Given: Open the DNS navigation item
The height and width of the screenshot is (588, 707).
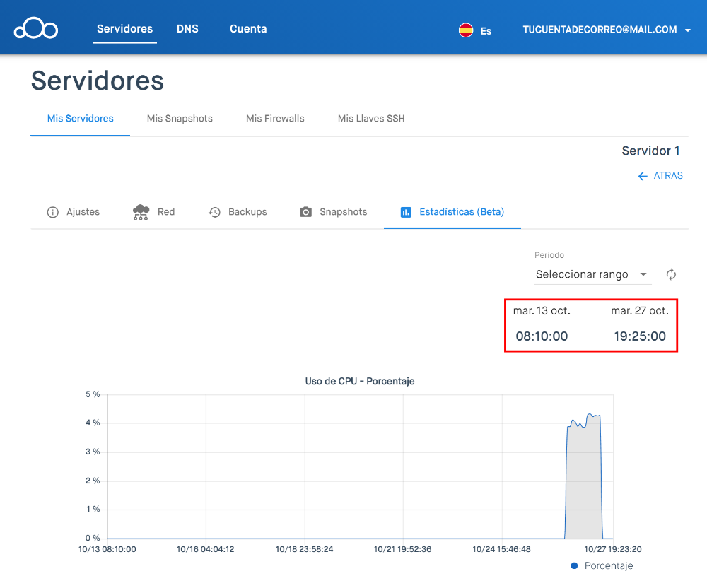Looking at the screenshot, I should [187, 29].
